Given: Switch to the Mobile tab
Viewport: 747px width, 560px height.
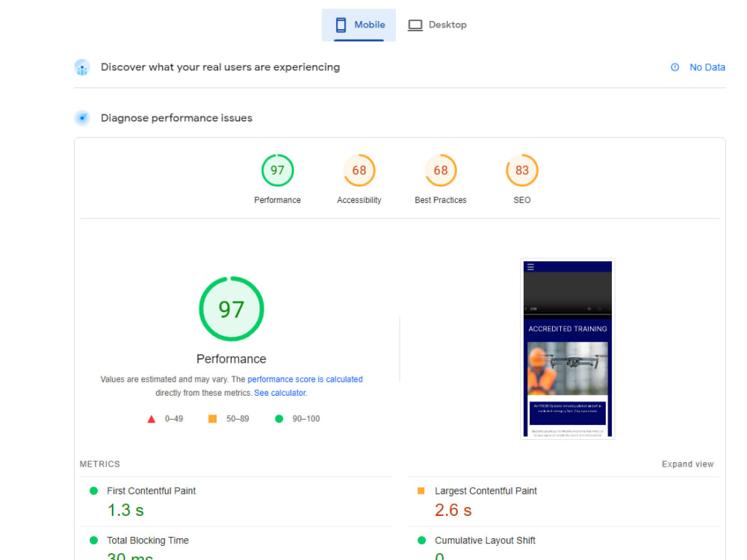Looking at the screenshot, I should click(x=359, y=25).
